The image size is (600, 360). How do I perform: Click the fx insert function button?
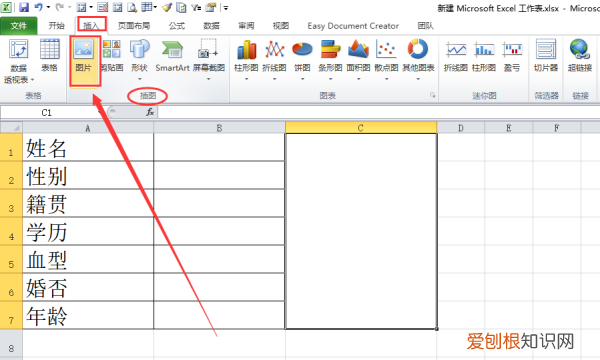[150, 112]
